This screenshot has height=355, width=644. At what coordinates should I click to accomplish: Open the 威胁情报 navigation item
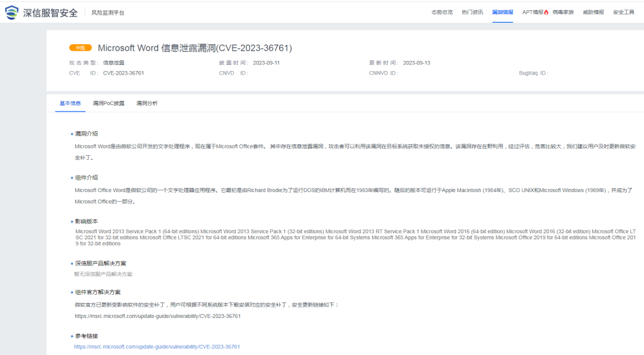(593, 13)
